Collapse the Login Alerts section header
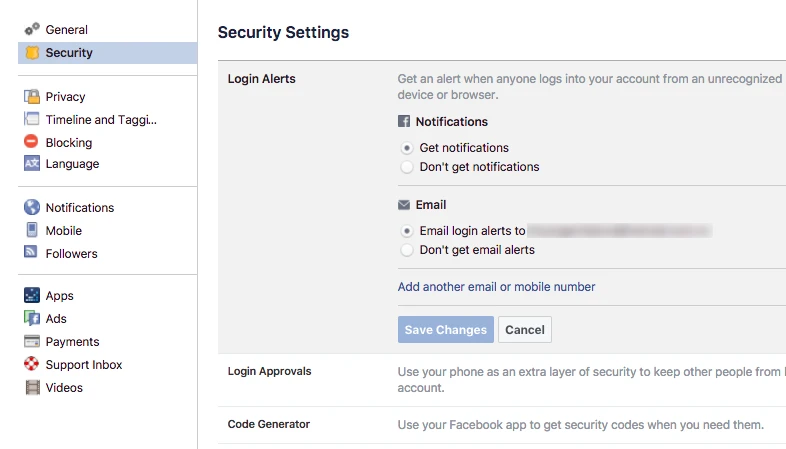786x449 pixels. [x=262, y=79]
